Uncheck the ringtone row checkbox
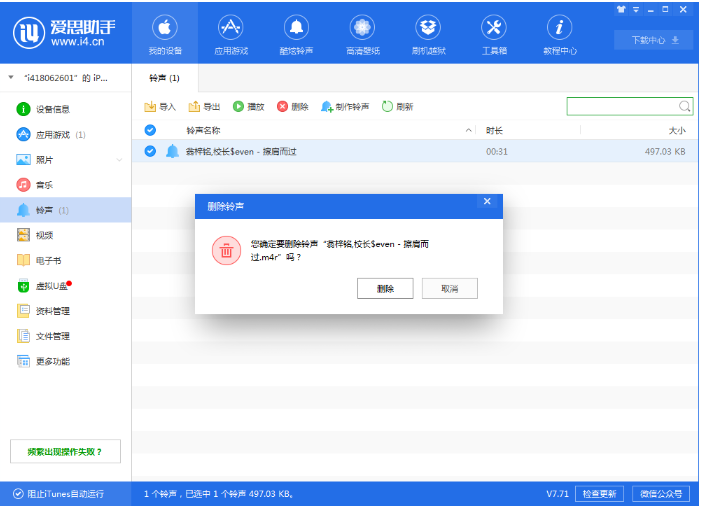The height and width of the screenshot is (508, 703). (150, 151)
